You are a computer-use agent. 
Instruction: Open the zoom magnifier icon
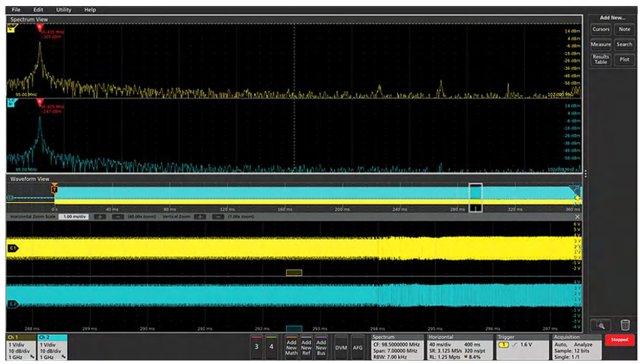(600, 325)
